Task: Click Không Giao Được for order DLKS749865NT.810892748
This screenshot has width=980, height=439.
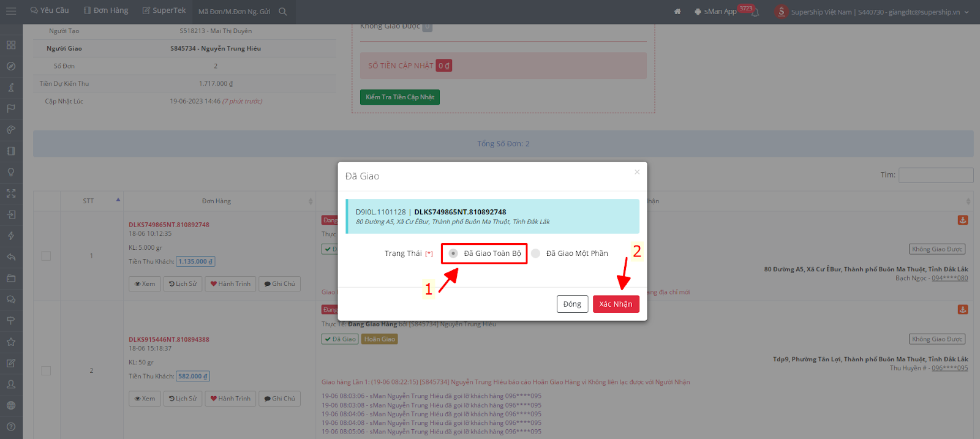Action: point(937,249)
